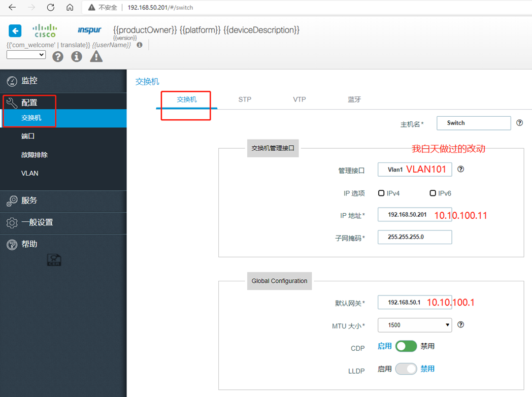Click the 监控 gauge icon
Screen dimensions: 532x397
12,81
